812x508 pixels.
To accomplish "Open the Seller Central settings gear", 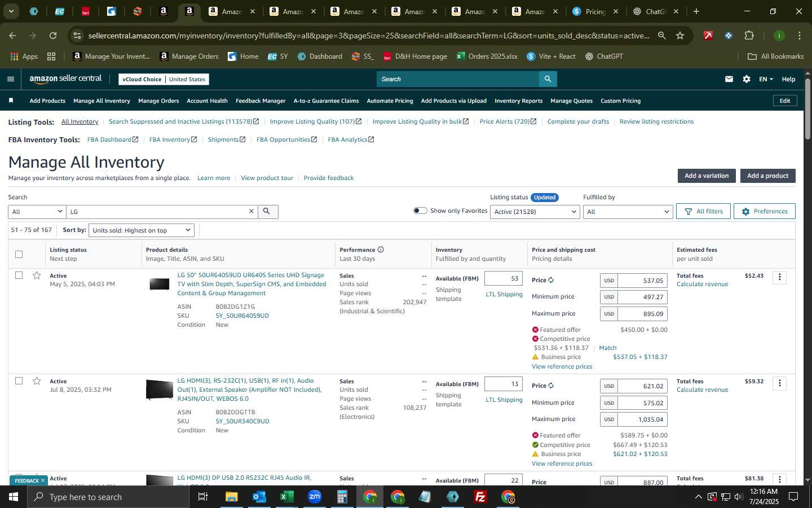I will click(x=747, y=79).
